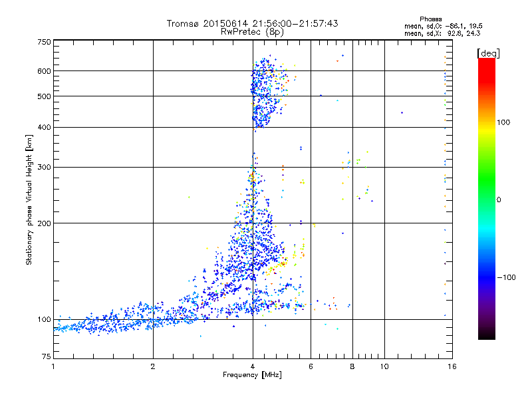Click the y-axis label '400'

44,127
